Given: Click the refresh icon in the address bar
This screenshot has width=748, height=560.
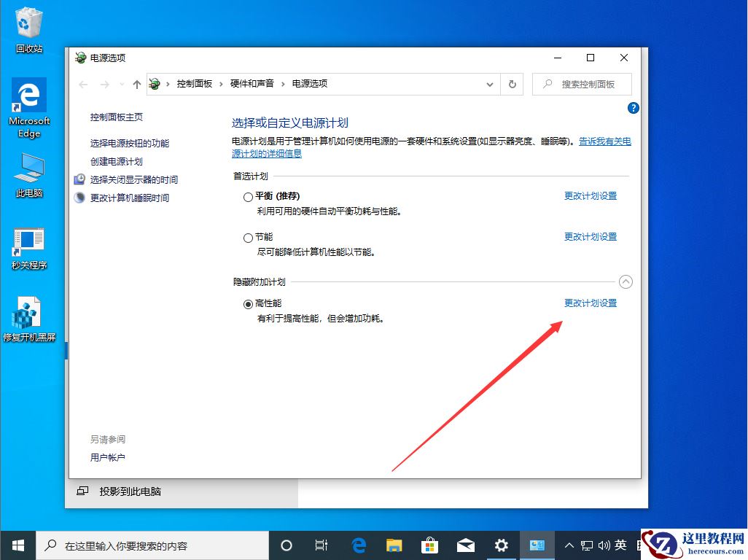Looking at the screenshot, I should tap(512, 84).
